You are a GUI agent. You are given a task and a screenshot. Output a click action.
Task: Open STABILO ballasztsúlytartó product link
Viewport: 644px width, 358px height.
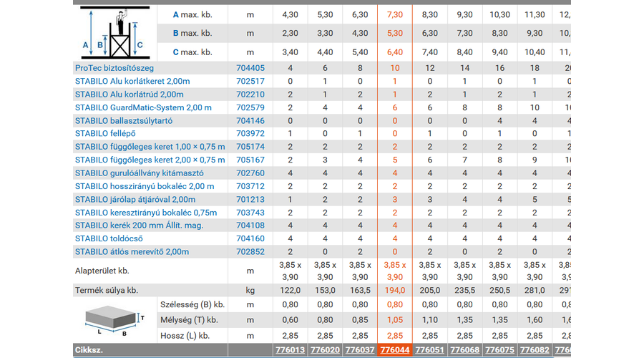pyautogui.click(x=123, y=121)
